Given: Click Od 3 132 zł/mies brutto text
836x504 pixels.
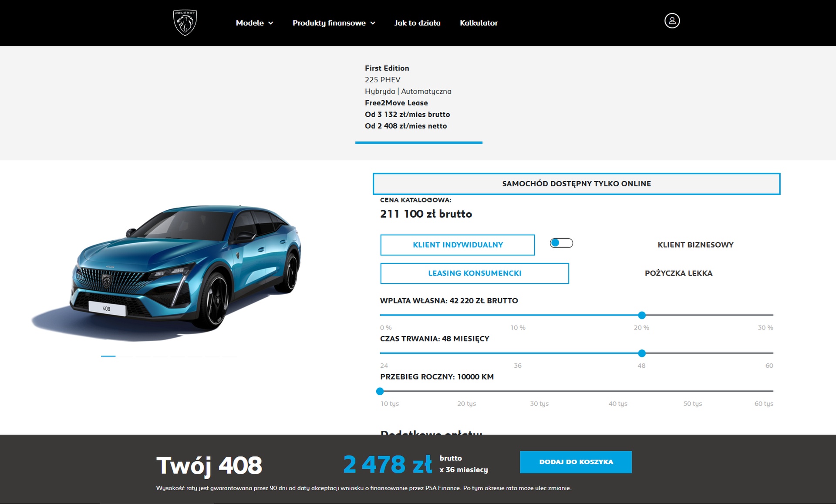Looking at the screenshot, I should pyautogui.click(x=407, y=114).
